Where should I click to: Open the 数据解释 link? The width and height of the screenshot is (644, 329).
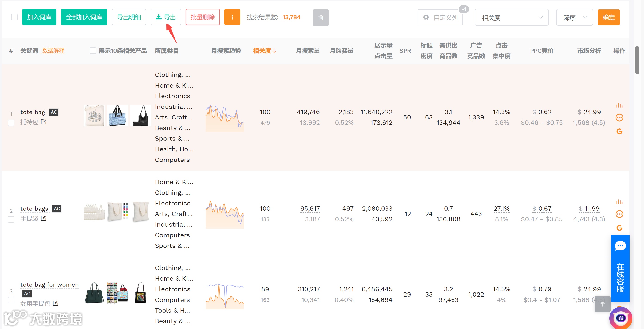pyautogui.click(x=53, y=51)
